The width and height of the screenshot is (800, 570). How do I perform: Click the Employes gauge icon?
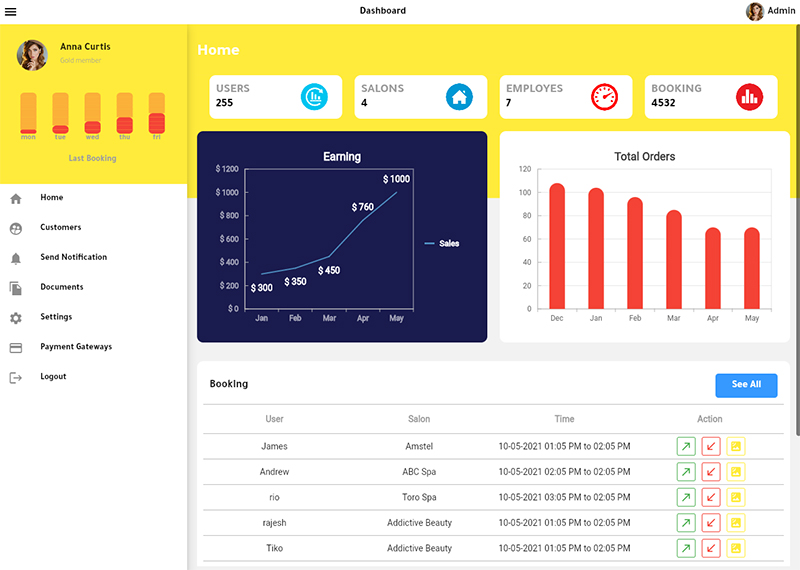coord(604,96)
